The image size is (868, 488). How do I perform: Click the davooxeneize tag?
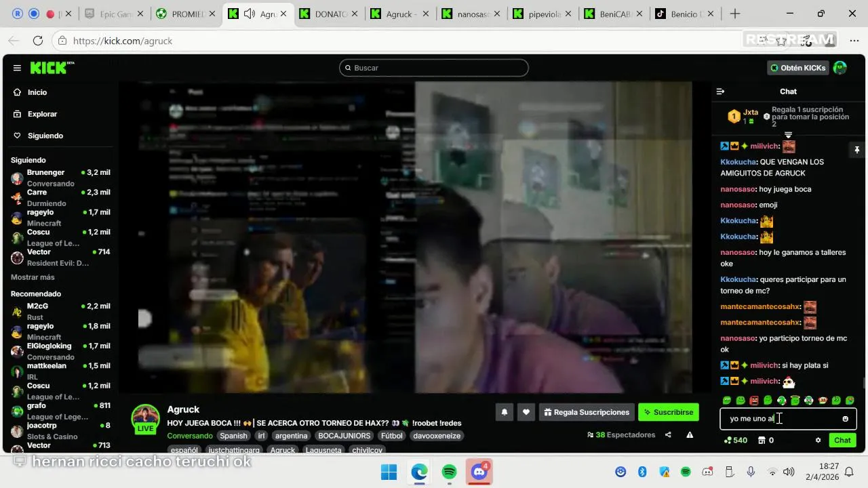tap(437, 436)
